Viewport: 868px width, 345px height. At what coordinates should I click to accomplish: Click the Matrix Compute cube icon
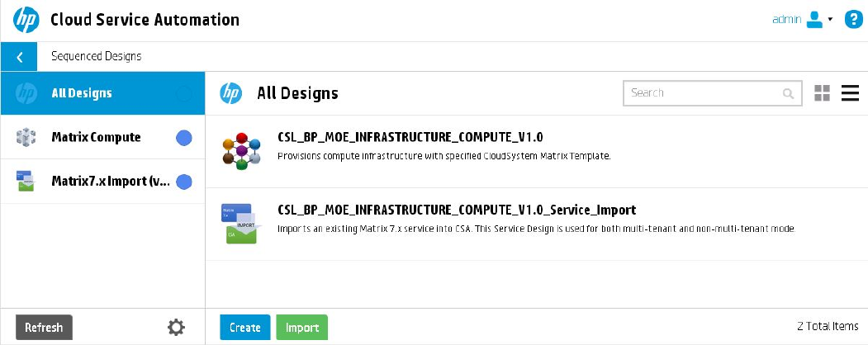(26, 137)
